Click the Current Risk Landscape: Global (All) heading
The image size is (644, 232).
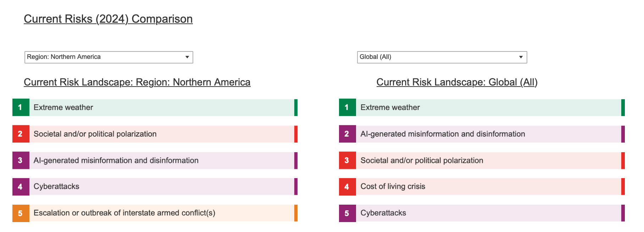457,82
